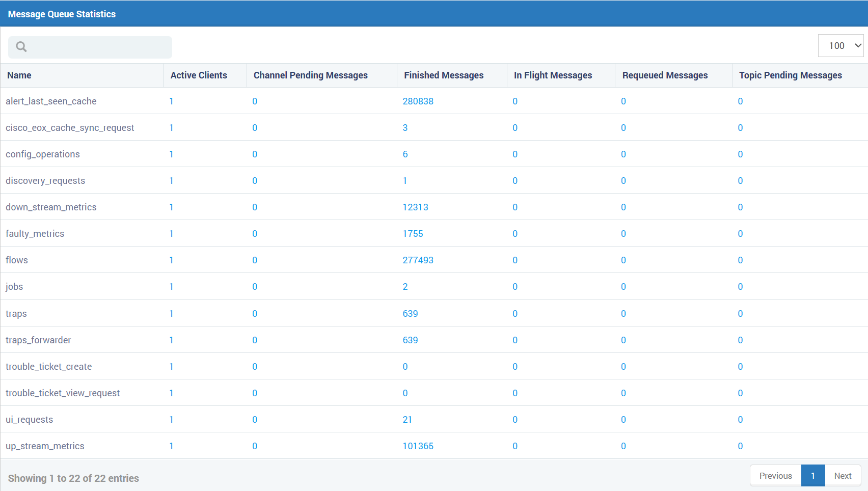
Task: Open the 100 entries-per-page dropdown
Action: click(841, 46)
